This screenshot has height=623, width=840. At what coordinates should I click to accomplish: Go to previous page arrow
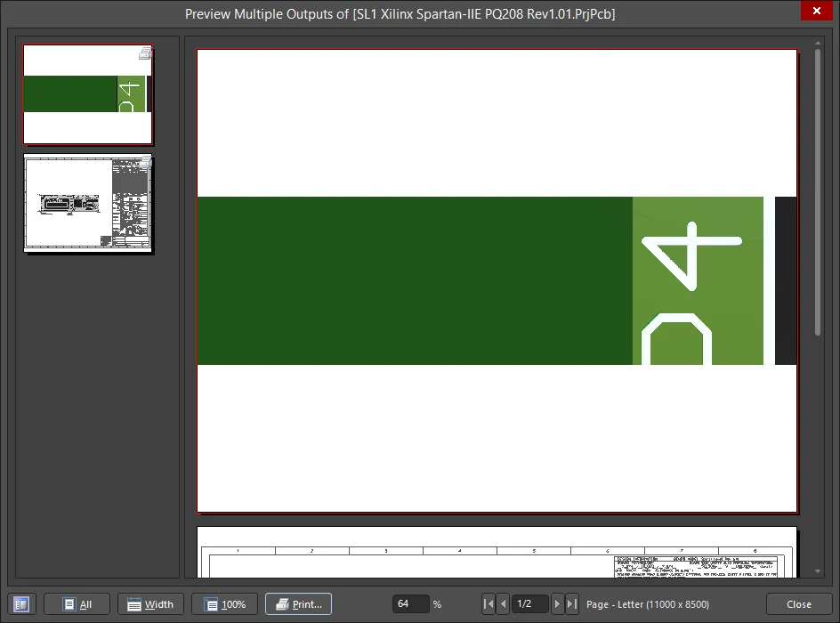[503, 604]
